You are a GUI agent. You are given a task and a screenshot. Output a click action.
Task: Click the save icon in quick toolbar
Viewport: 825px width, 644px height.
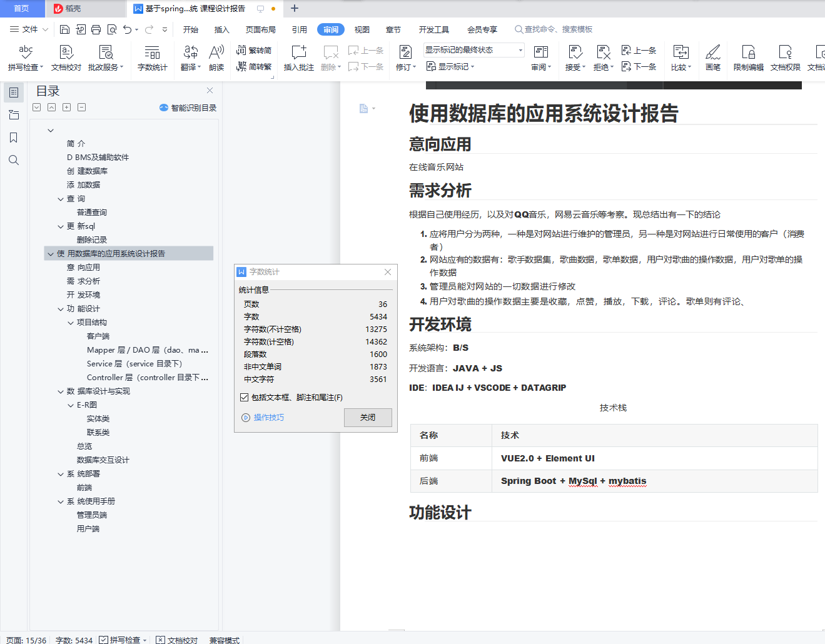click(64, 29)
